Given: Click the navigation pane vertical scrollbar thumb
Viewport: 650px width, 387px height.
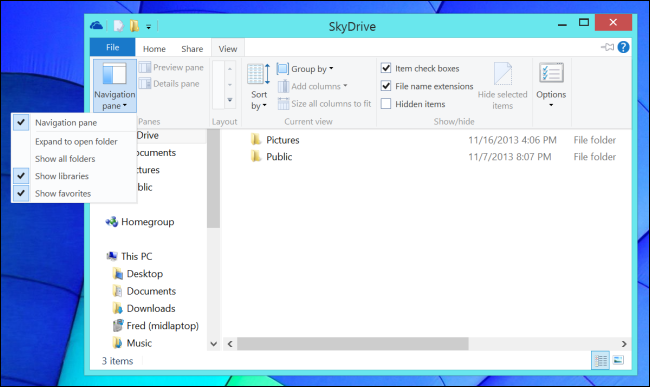Looking at the screenshot, I should pos(213,178).
